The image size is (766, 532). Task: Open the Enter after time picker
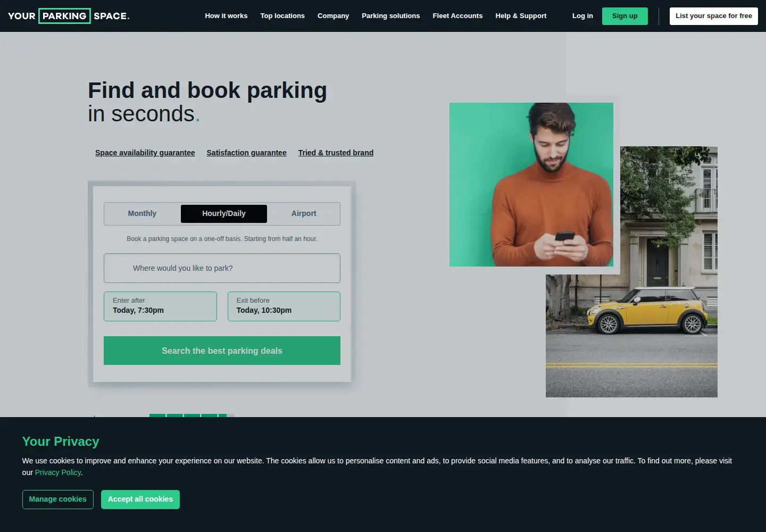160,306
